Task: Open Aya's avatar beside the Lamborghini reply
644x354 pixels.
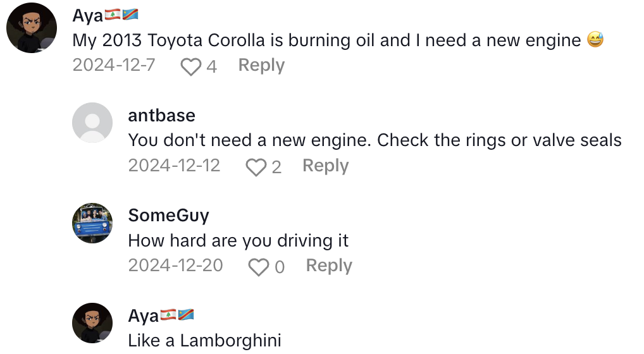Action: pos(92,323)
